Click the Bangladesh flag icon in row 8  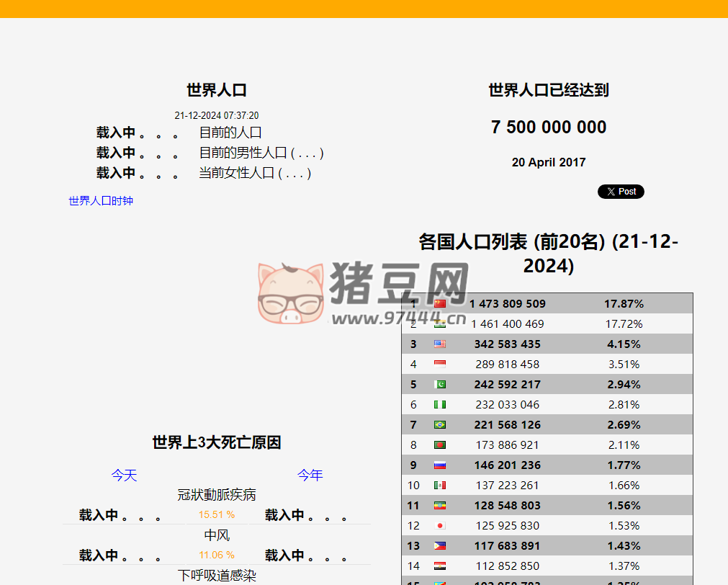(x=440, y=445)
